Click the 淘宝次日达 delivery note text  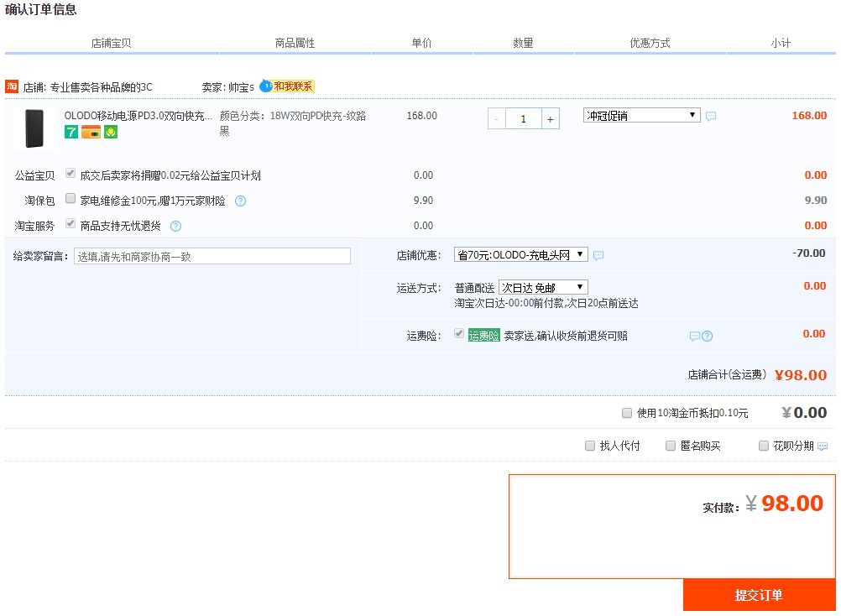pos(546,304)
